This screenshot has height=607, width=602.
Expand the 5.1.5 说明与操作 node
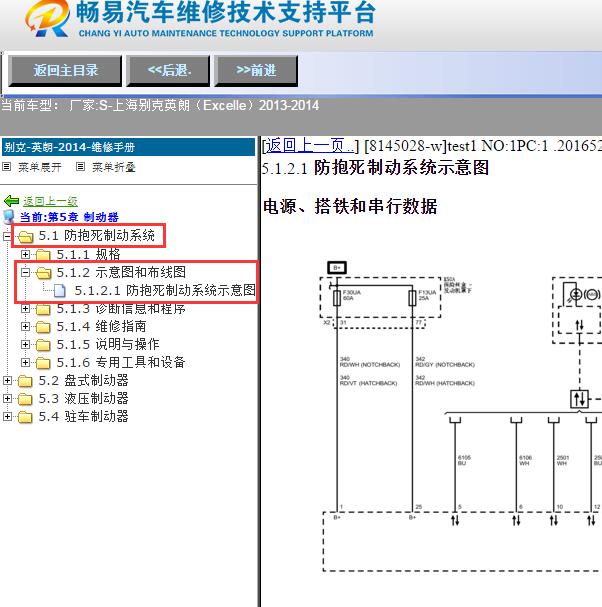click(x=25, y=345)
